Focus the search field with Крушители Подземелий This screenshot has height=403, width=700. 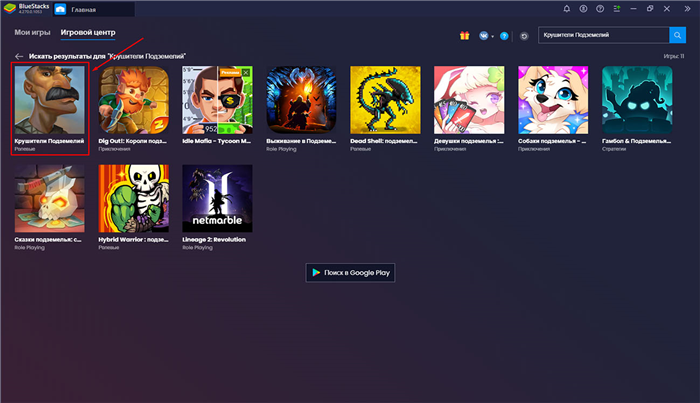coord(604,35)
